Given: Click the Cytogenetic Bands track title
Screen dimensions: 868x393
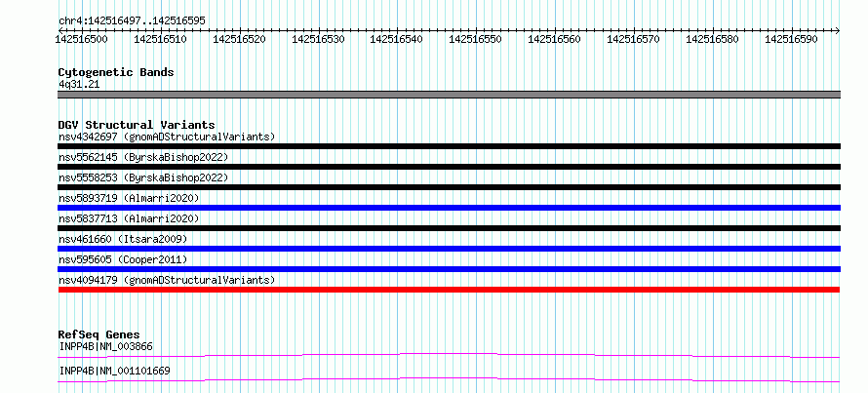Looking at the screenshot, I should point(116,72).
